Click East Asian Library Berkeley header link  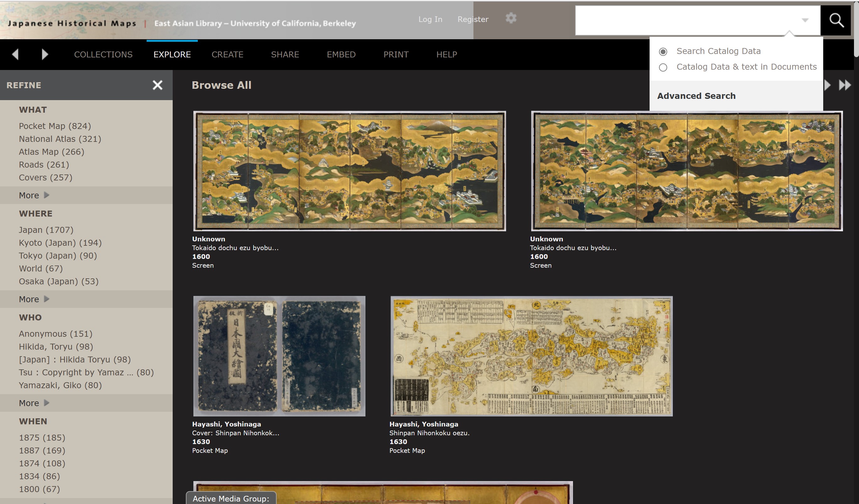pos(255,24)
